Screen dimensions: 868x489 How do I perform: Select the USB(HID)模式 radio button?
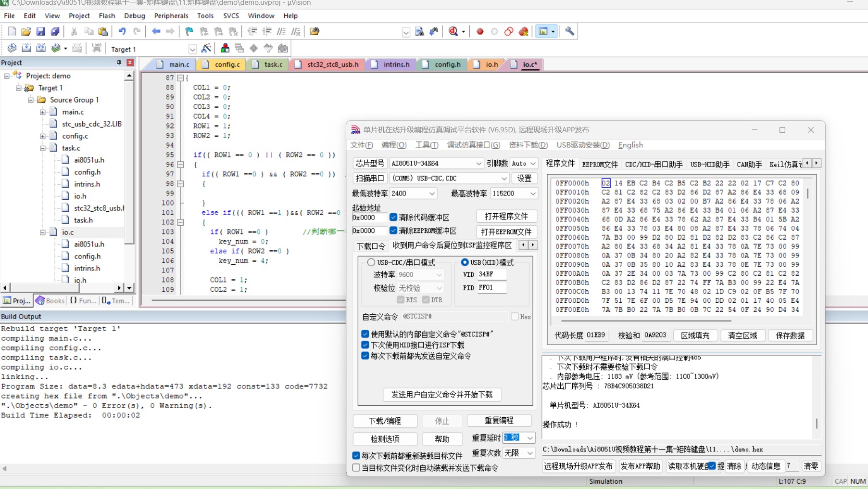[465, 262]
